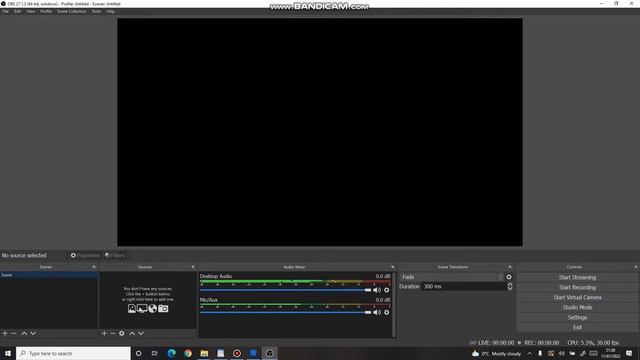Click the Properties button
This screenshot has height=360, width=640.
pos(85,256)
